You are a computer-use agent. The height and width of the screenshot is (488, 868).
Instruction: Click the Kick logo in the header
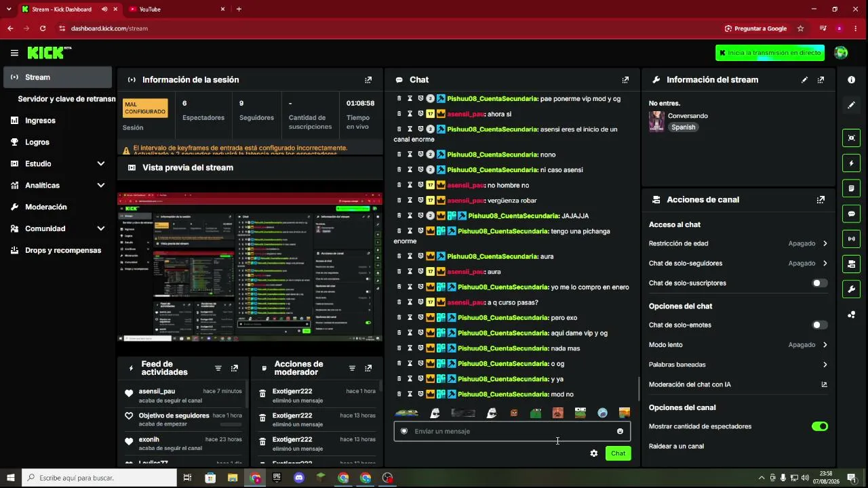pos(49,53)
